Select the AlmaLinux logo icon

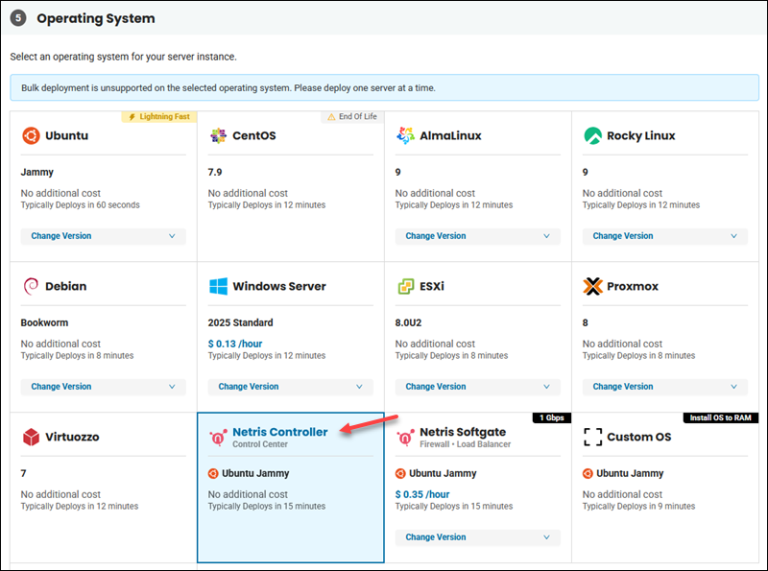click(x=405, y=136)
